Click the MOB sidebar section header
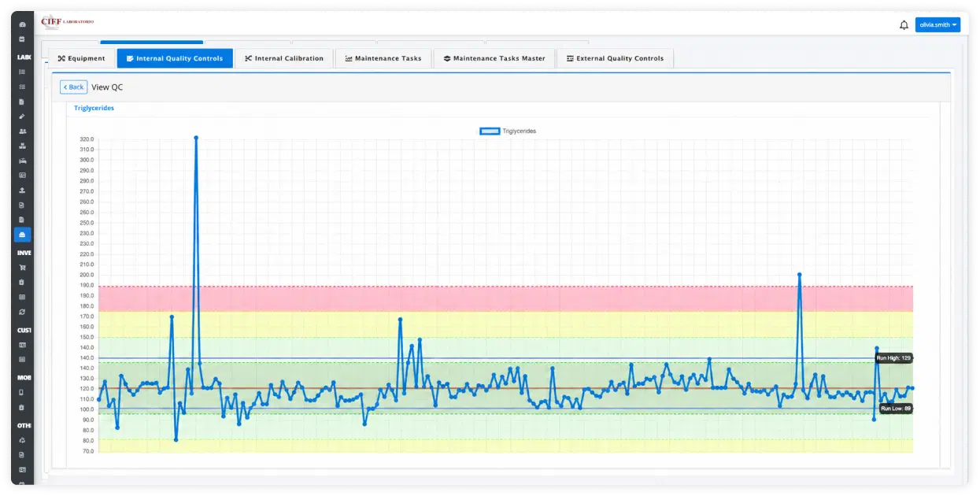980x496 pixels. point(24,377)
